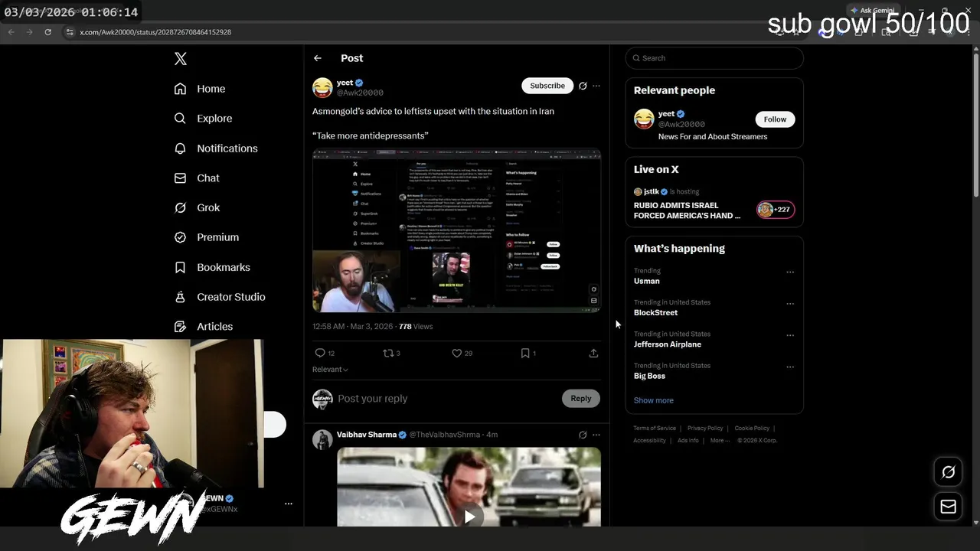The image size is (980, 551).
Task: Click Ask Gemini in the browser
Action: [872, 11]
